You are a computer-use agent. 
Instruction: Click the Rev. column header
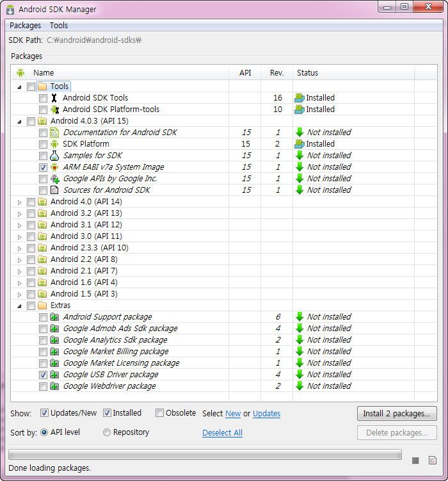pos(276,73)
